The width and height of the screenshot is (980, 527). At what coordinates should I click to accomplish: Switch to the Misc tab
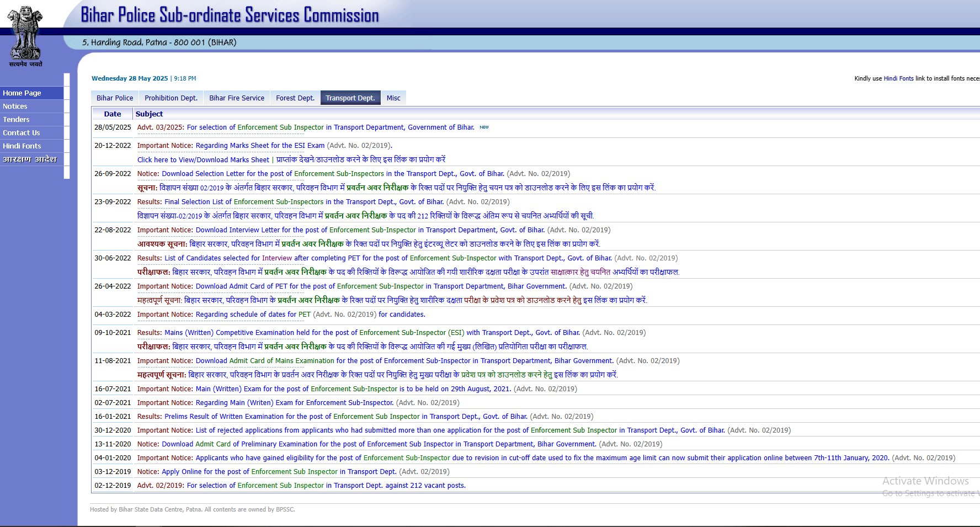pyautogui.click(x=393, y=98)
